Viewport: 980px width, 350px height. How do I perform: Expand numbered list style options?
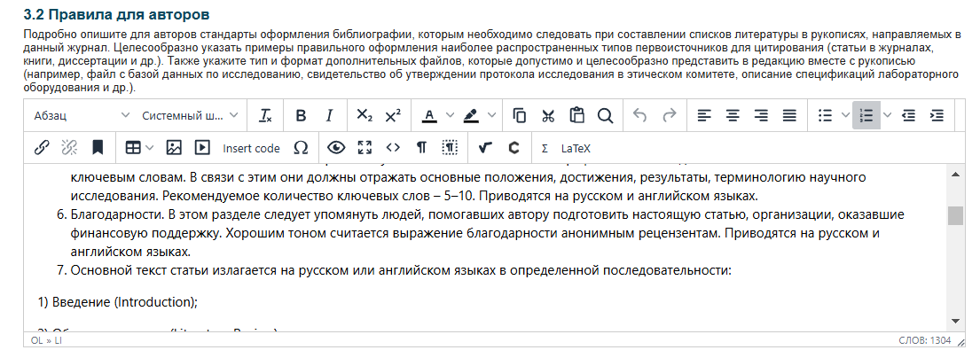point(887,115)
